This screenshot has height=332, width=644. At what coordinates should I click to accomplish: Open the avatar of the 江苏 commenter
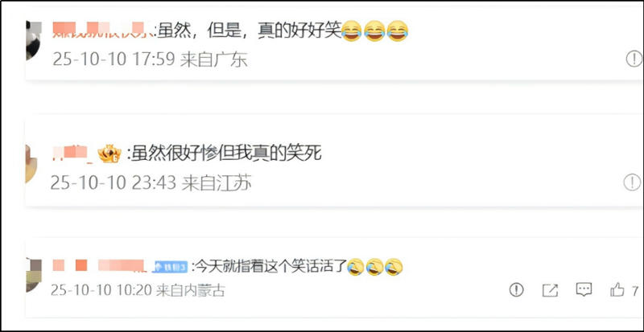pos(31,163)
